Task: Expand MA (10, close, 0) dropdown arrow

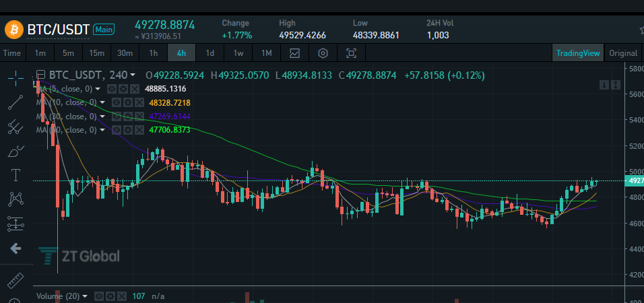Action: tap(102, 102)
